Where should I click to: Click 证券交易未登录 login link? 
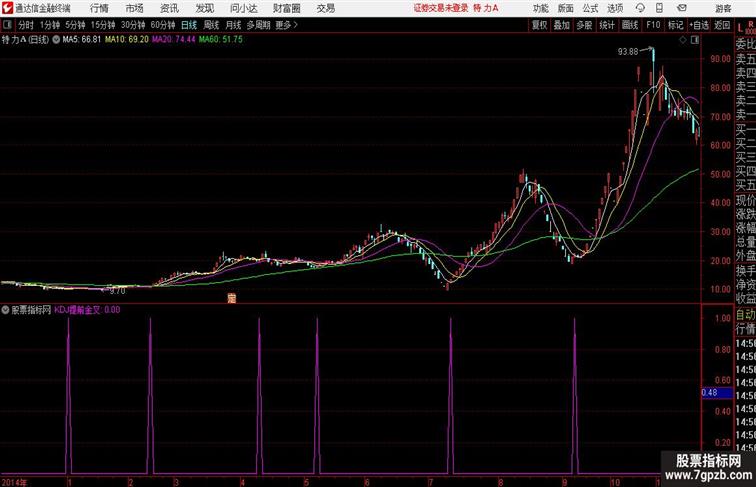tap(441, 8)
